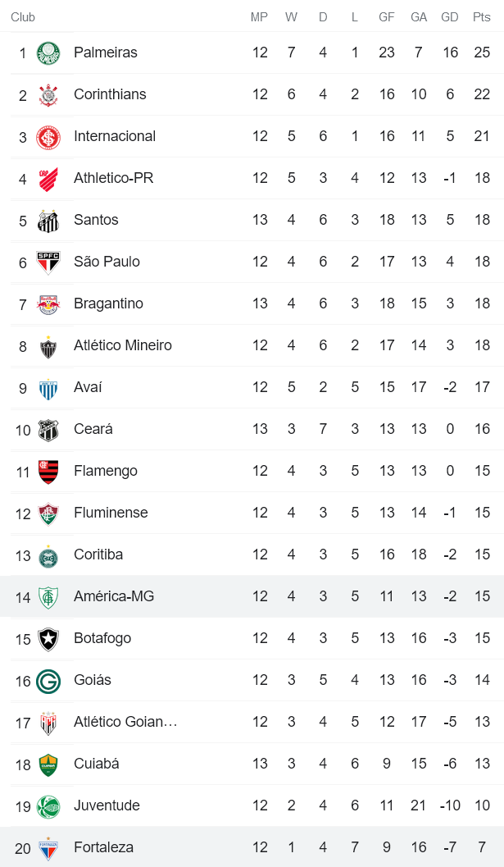Click the Corinthians club crest
Screen dimensions: 504x867
48,95
